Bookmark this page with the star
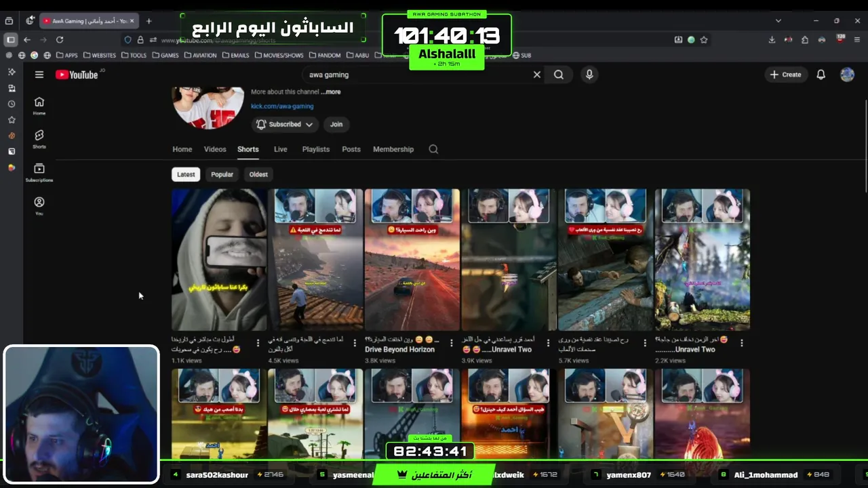The height and width of the screenshot is (488, 868). coord(704,40)
